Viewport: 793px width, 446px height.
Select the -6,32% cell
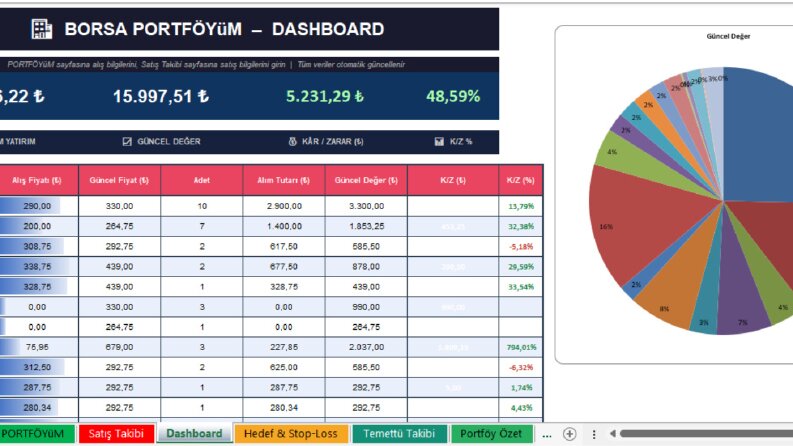coord(521,367)
